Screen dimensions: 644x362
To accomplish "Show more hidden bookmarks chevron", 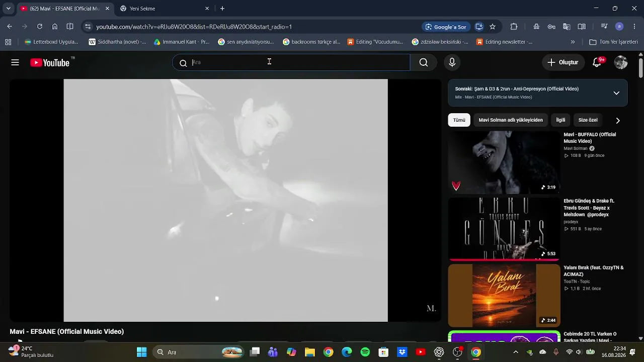I will [573, 42].
